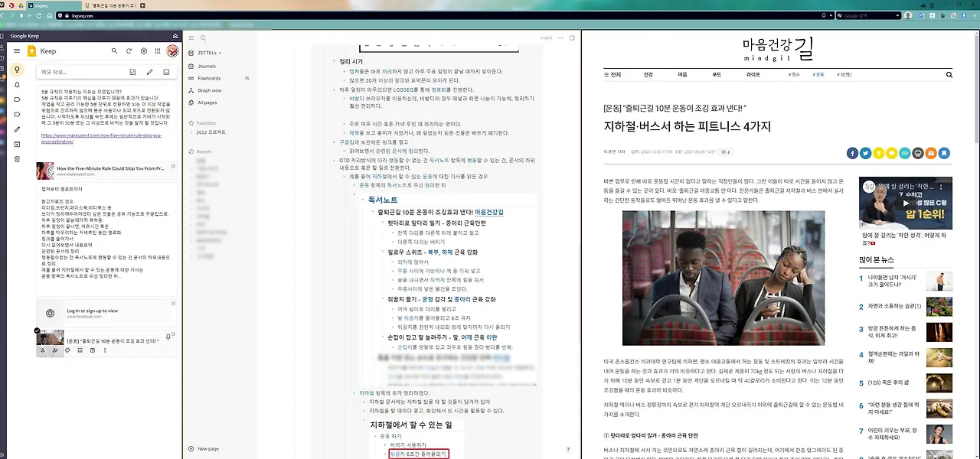Open the '2022 프로젝트' favorite page

211,132
